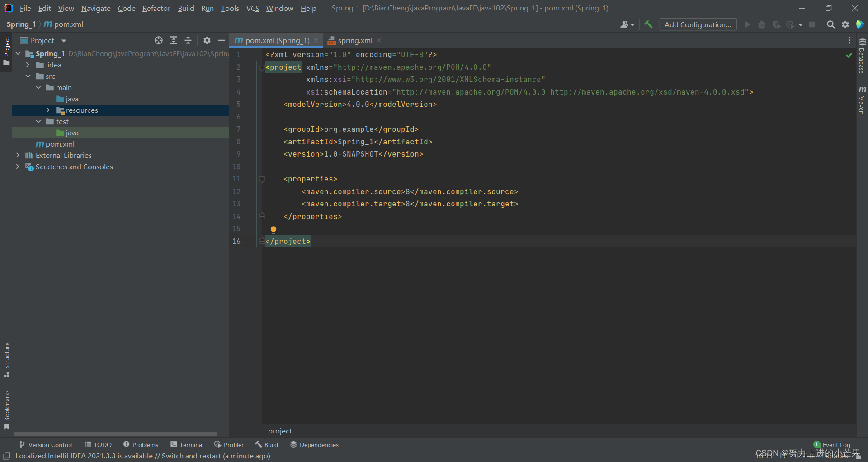The height and width of the screenshot is (462, 868).
Task: Click the JetBrains Toolbox icon at top right
Action: pos(860,24)
